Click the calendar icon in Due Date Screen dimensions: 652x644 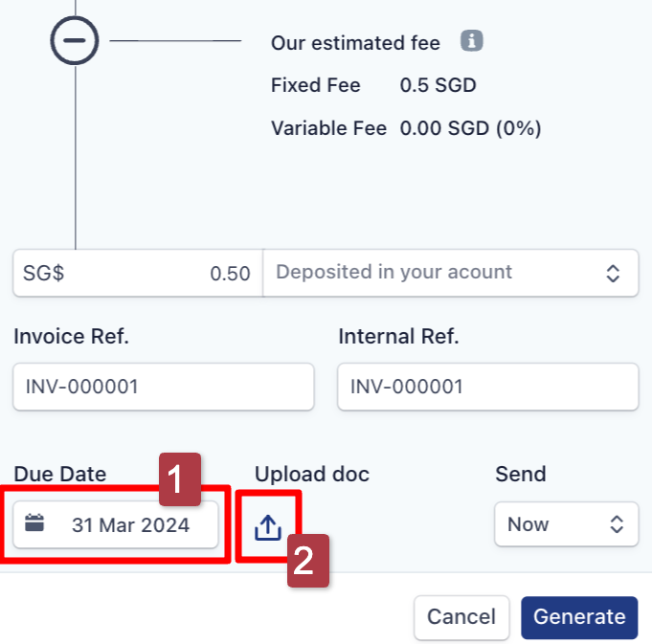35,523
